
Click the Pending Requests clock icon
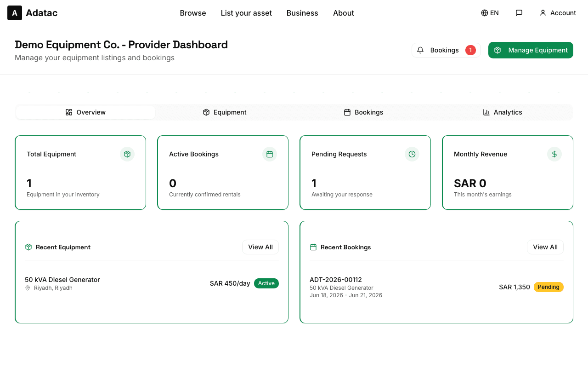[x=412, y=154]
